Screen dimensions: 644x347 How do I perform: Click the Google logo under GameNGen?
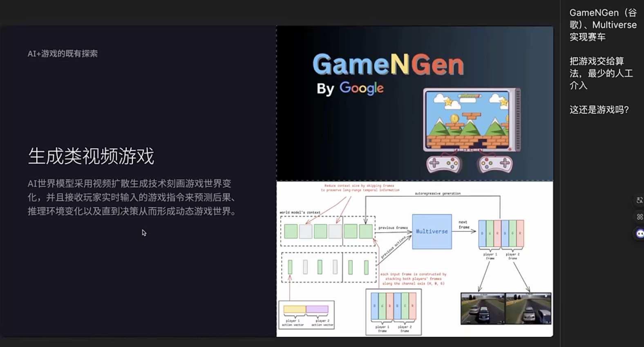pyautogui.click(x=361, y=88)
